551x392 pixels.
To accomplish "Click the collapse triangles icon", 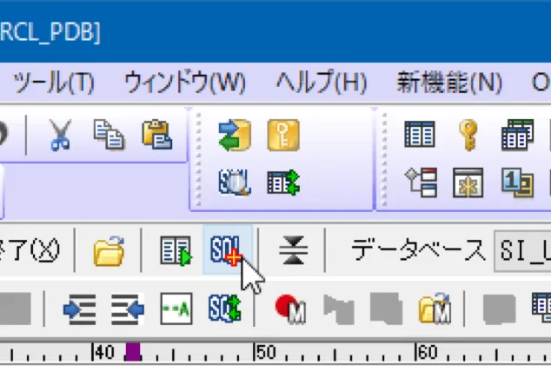I will tap(293, 250).
